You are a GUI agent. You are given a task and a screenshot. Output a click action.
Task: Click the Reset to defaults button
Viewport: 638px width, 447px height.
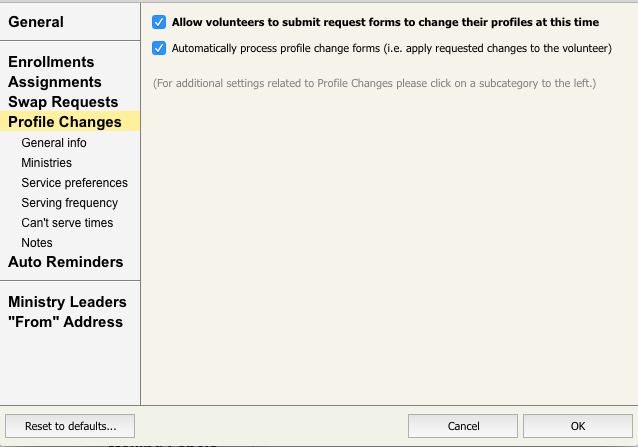70,426
